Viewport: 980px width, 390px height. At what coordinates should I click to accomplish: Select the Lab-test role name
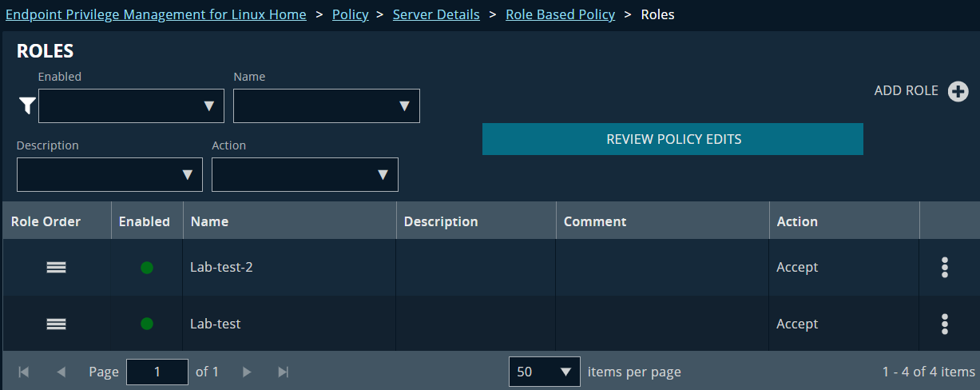coord(215,324)
